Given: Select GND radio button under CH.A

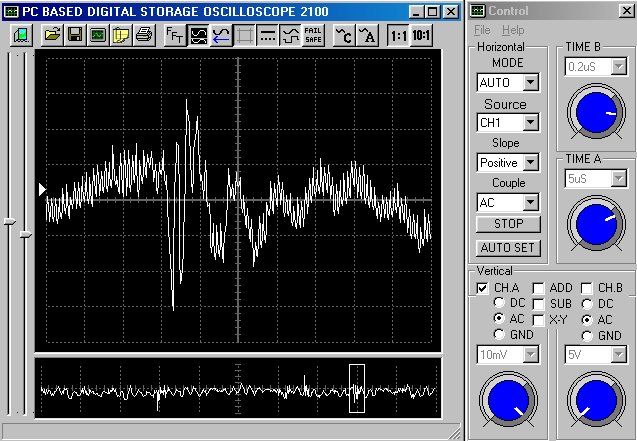Looking at the screenshot, I should (499, 335).
